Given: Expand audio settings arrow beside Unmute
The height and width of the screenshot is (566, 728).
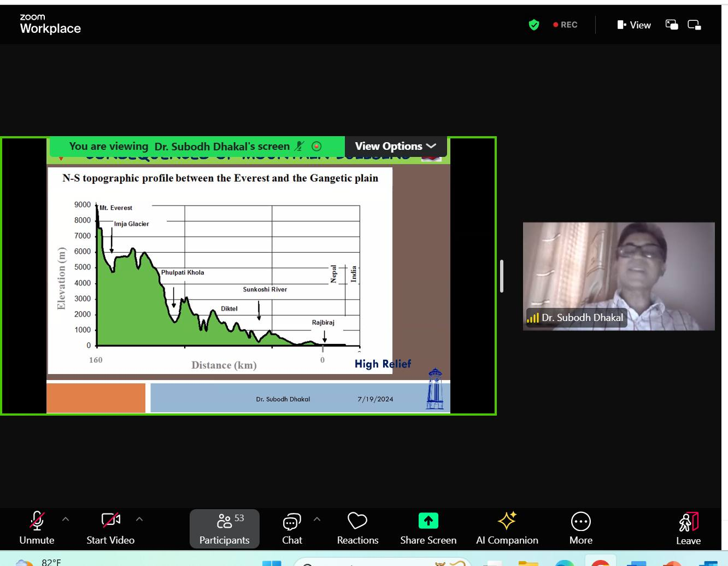Looking at the screenshot, I should tap(66, 519).
